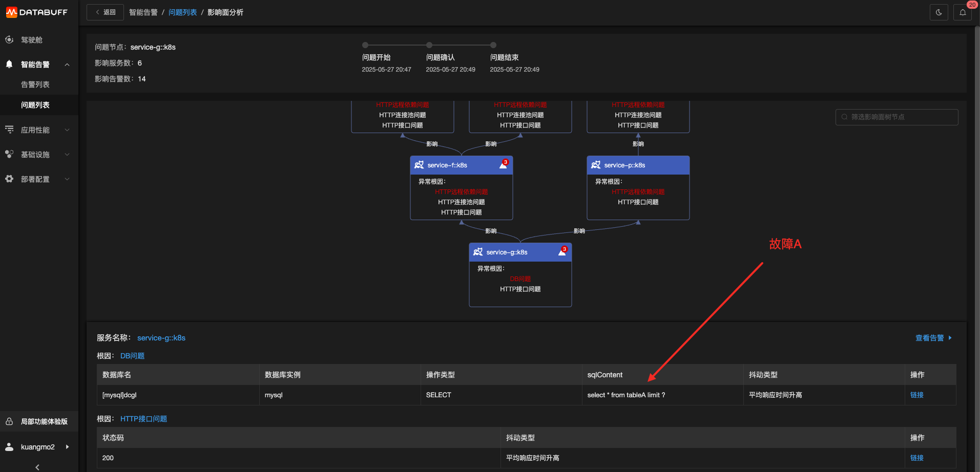The image size is (980, 472).
Task: Open the 应用性能 menu label
Action: click(x=35, y=130)
